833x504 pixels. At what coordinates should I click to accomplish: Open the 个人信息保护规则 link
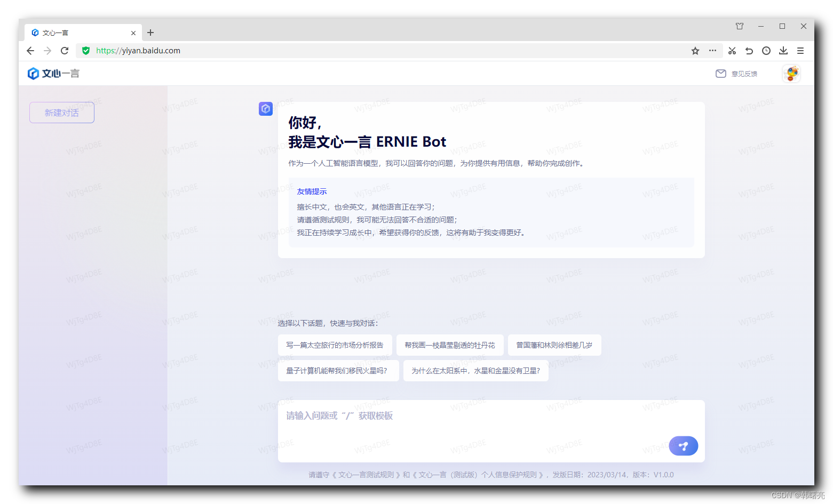(x=478, y=475)
